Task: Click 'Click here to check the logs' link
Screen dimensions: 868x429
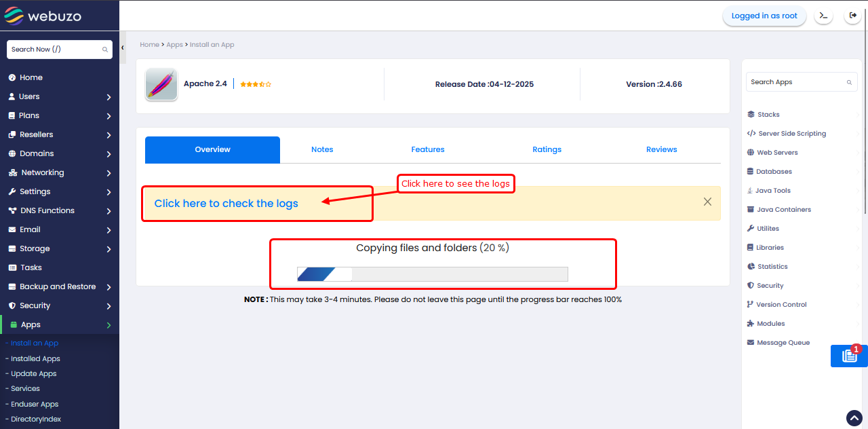Action: tap(226, 204)
